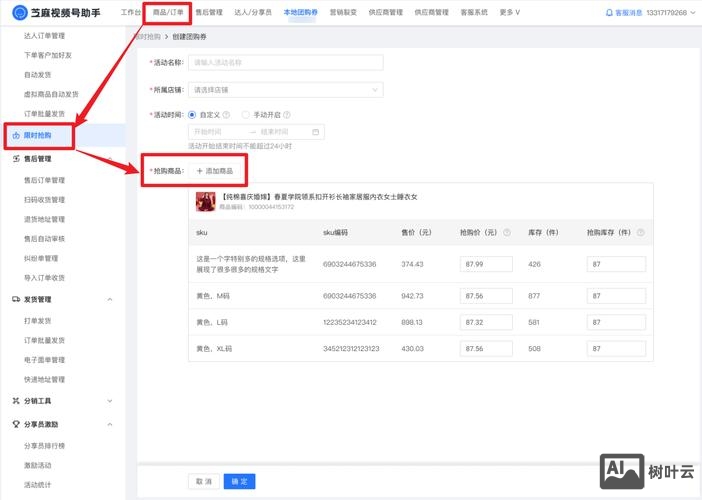Open 售后订单管理 in sidebar

pyautogui.click(x=44, y=180)
